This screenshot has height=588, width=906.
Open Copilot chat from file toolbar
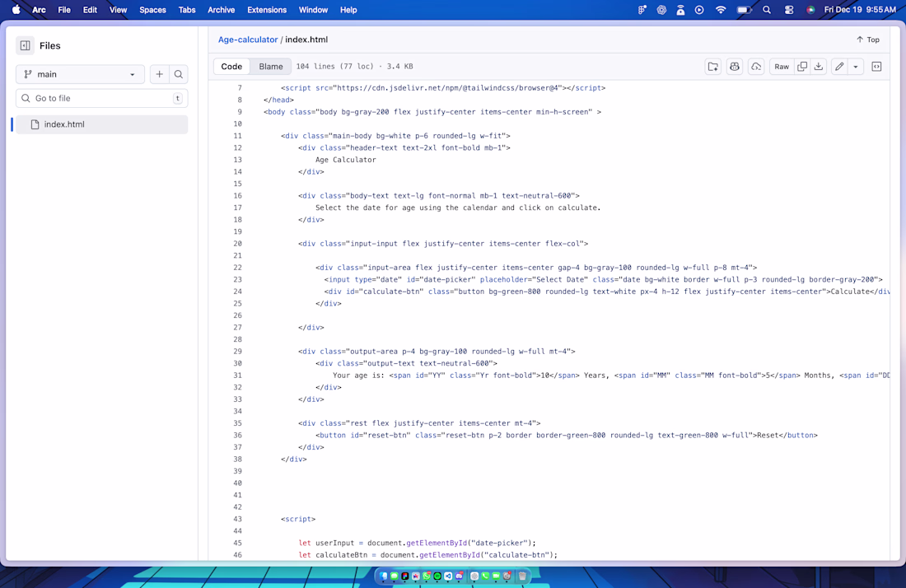click(x=735, y=67)
